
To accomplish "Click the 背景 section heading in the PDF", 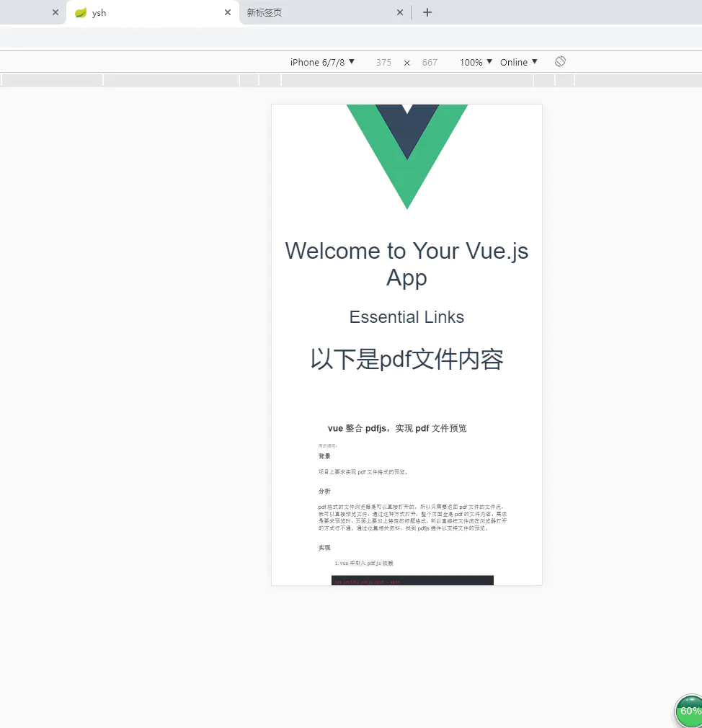I will 324,456.
